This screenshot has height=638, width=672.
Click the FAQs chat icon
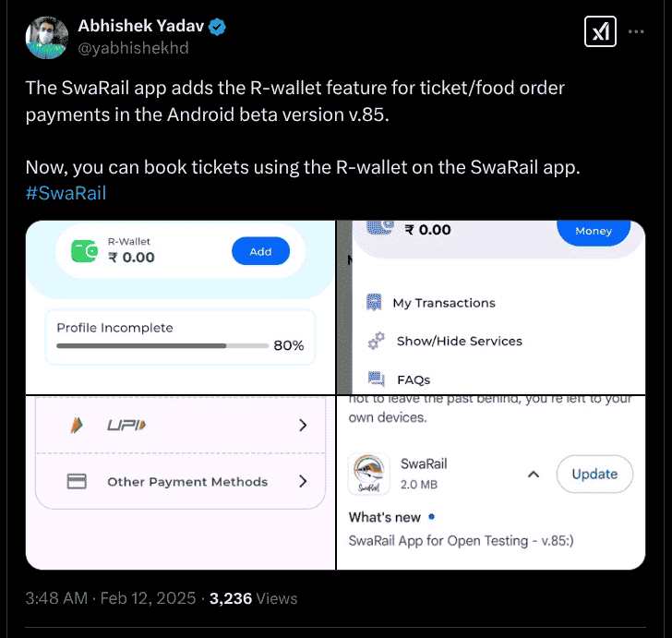click(x=376, y=379)
